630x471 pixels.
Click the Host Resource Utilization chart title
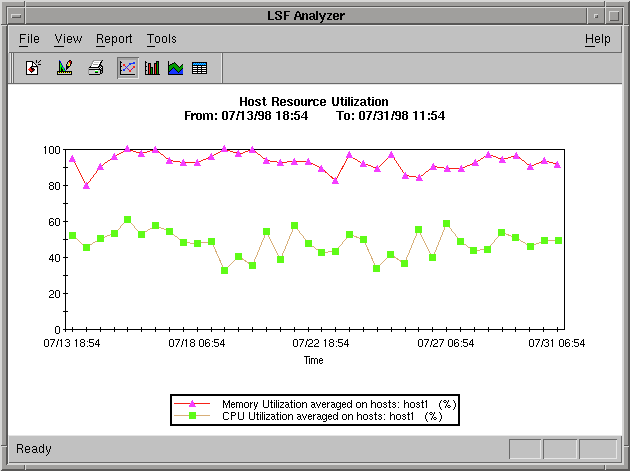click(314, 101)
